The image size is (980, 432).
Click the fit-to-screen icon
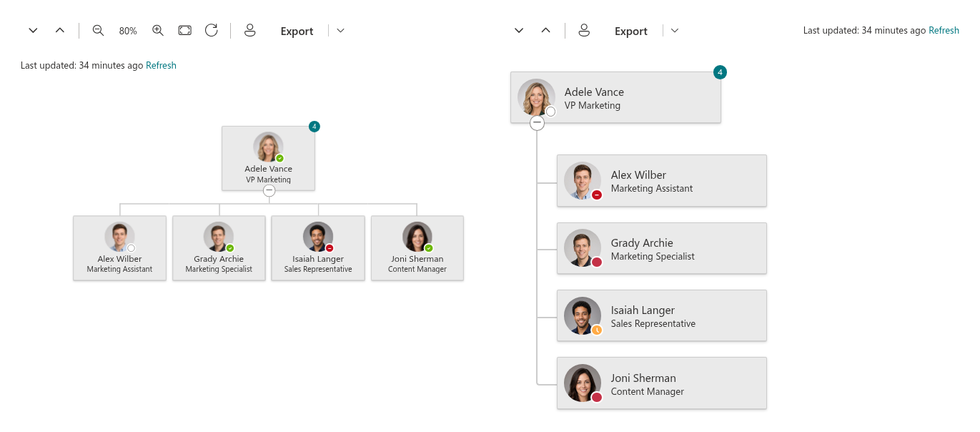click(x=184, y=31)
